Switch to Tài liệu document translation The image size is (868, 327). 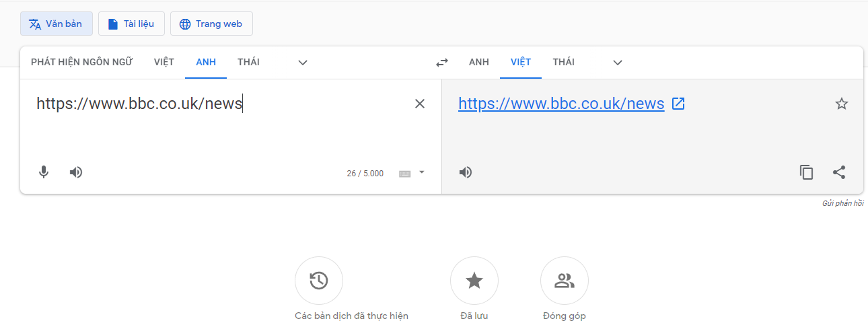point(131,24)
